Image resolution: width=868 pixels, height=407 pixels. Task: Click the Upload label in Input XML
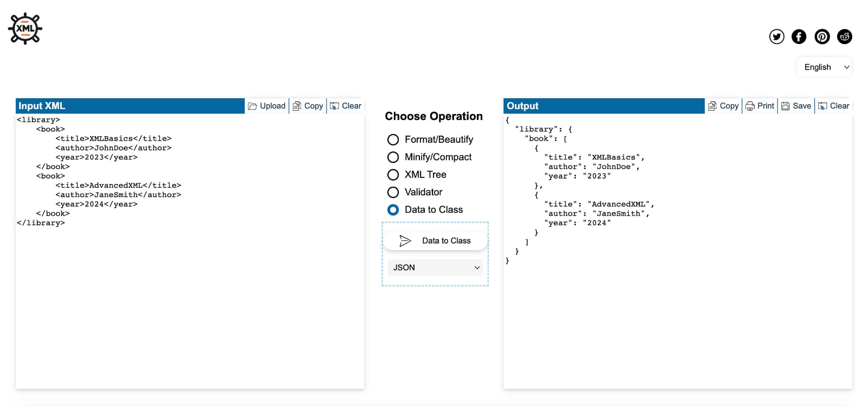pyautogui.click(x=272, y=106)
